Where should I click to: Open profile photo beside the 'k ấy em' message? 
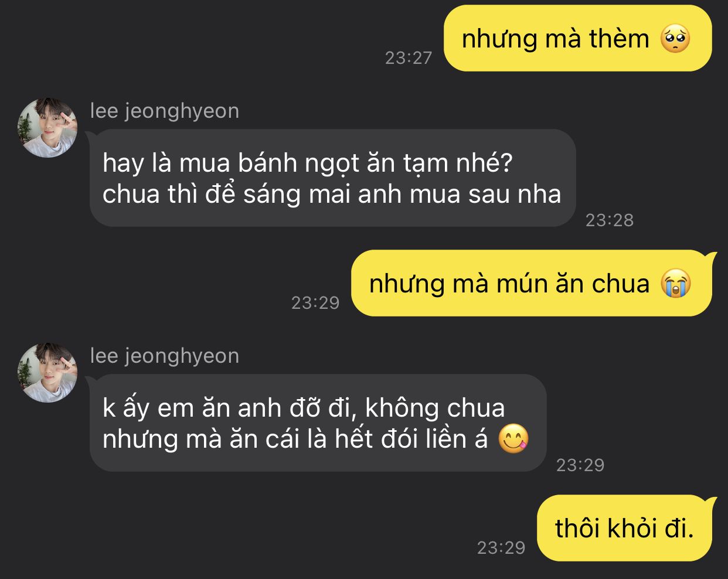click(x=49, y=373)
